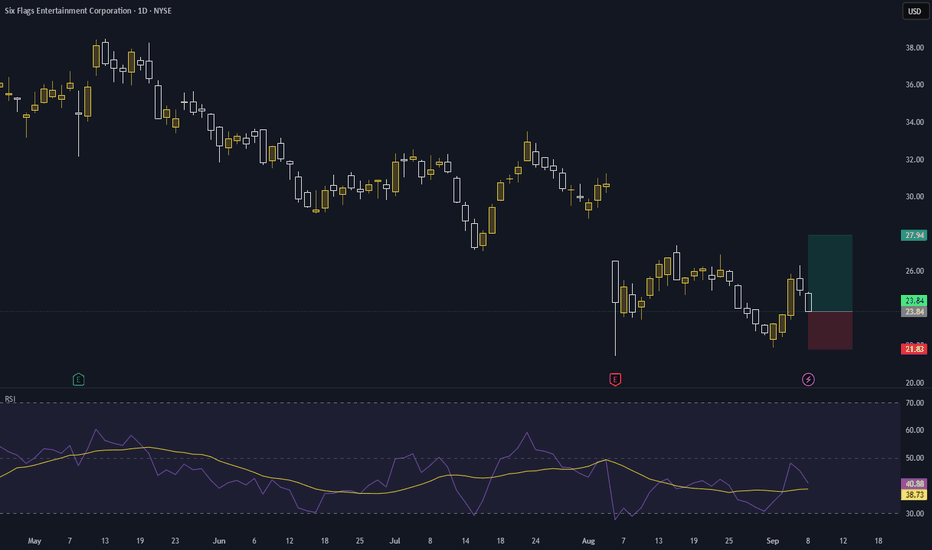The height and width of the screenshot is (550, 932).
Task: Click the green 23.84 price label
Action: coord(914,301)
